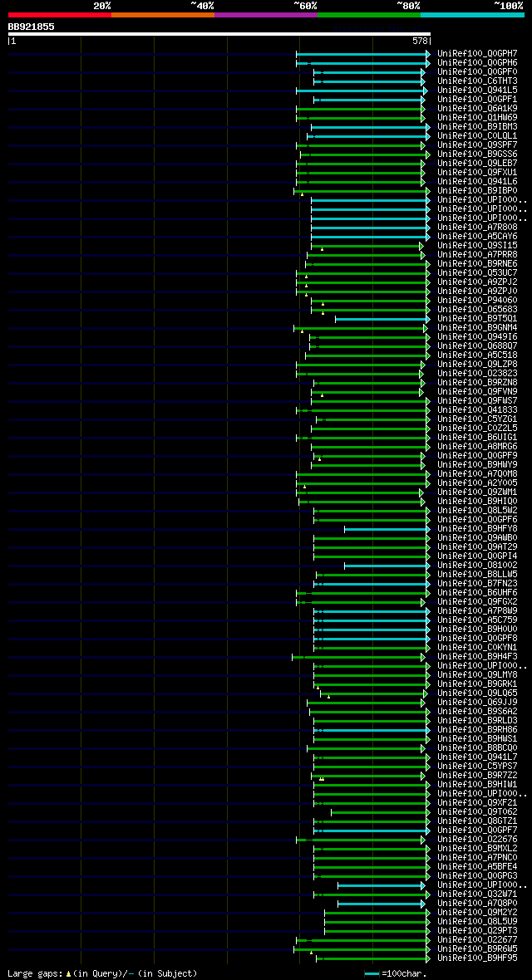
Task: Select the UniRef100_Q69JJ9 label
Action: pyautogui.click(x=477, y=702)
